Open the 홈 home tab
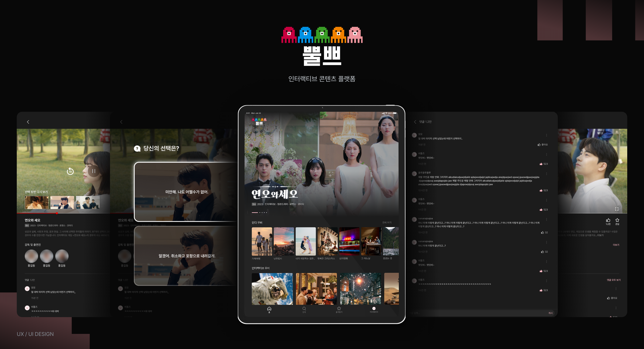 (269, 309)
